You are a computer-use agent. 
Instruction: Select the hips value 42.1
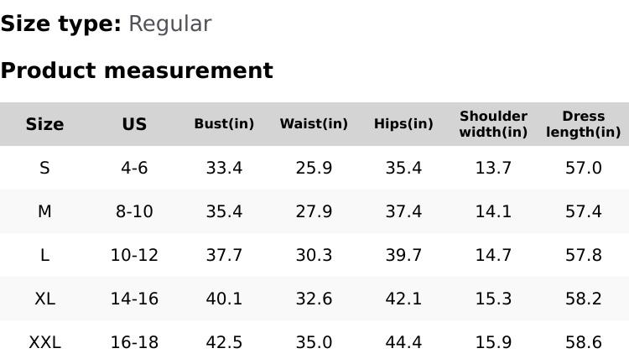pyautogui.click(x=403, y=299)
